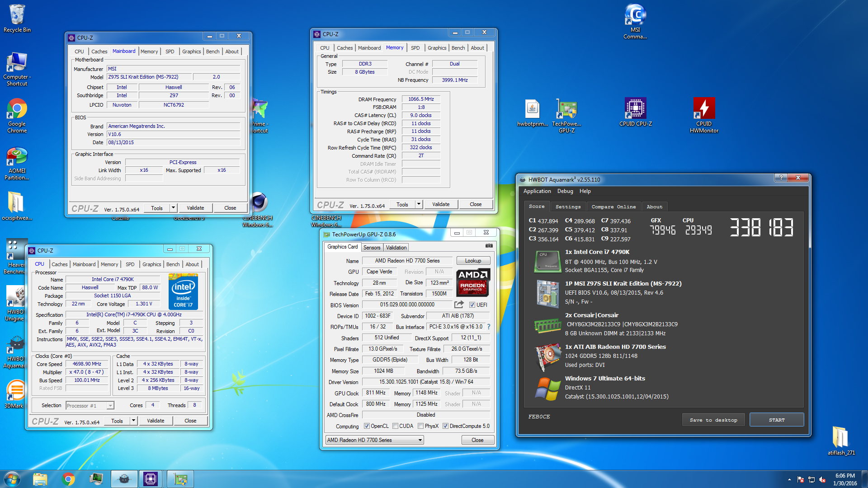Switch to Compare Online tab
The image size is (868, 488).
click(613, 206)
